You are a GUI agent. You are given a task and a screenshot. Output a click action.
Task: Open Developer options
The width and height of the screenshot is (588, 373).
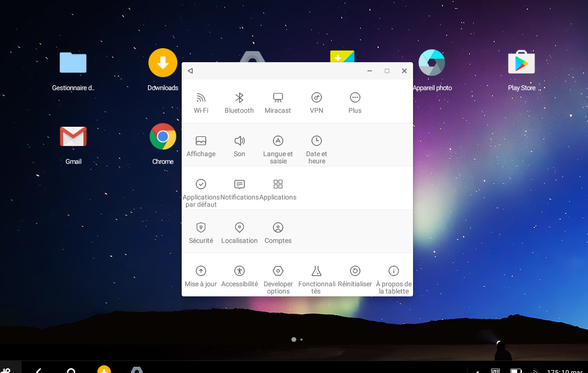pyautogui.click(x=278, y=279)
